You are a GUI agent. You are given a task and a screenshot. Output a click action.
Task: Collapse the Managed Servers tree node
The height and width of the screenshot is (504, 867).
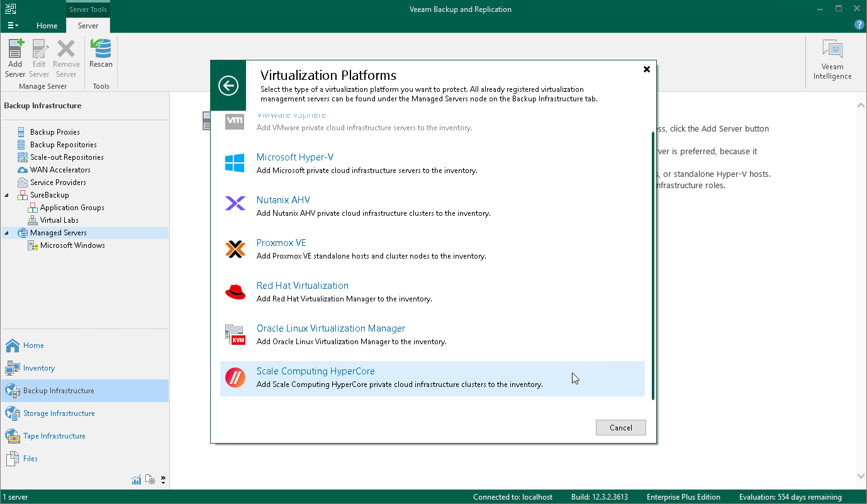[8, 233]
